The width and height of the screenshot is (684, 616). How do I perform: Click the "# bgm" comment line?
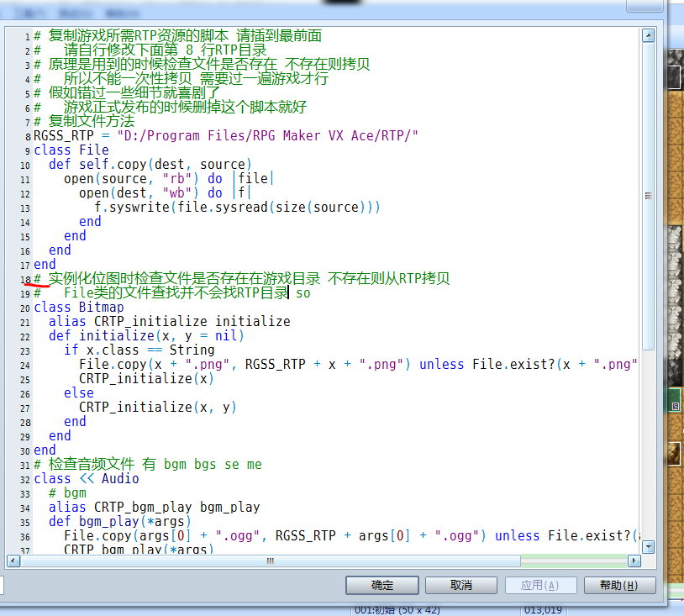point(67,493)
